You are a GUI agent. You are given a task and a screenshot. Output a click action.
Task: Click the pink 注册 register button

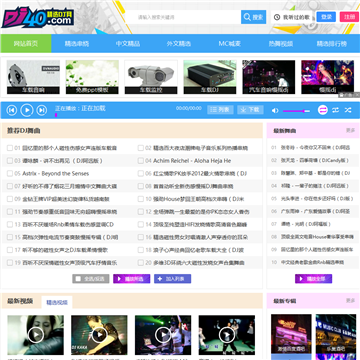(x=349, y=17)
